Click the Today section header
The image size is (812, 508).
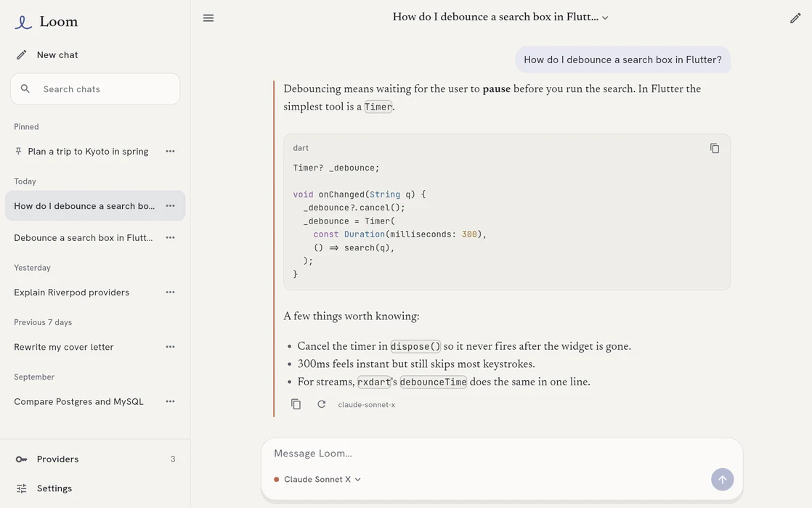click(25, 181)
